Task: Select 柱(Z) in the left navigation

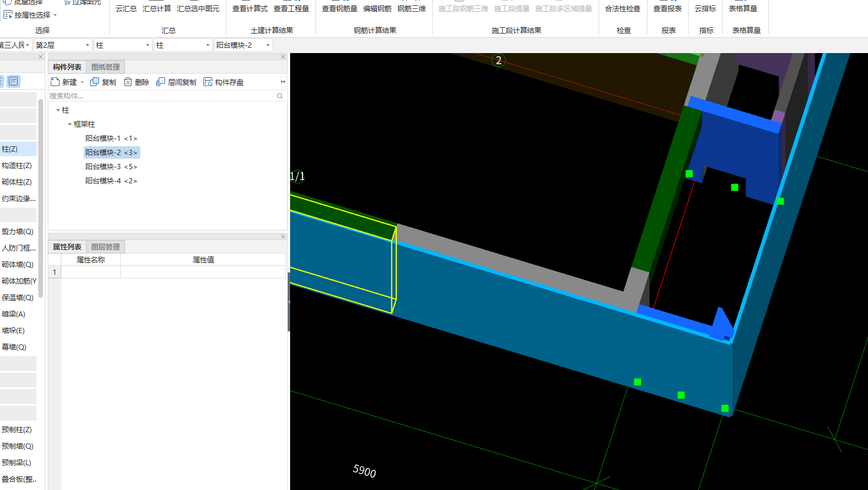Action: [x=18, y=149]
